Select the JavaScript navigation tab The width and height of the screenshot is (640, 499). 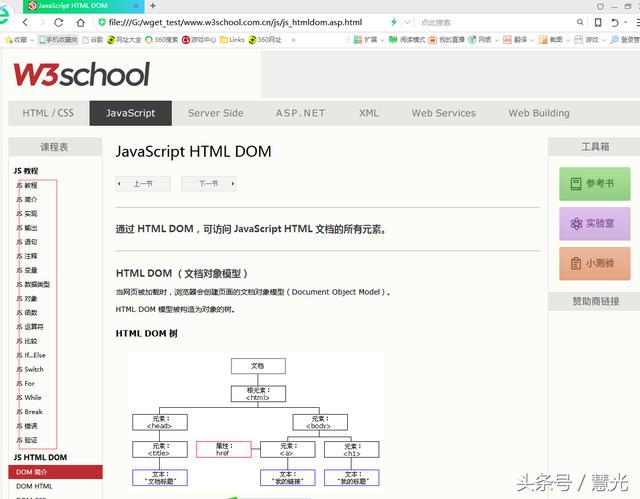[x=131, y=113]
